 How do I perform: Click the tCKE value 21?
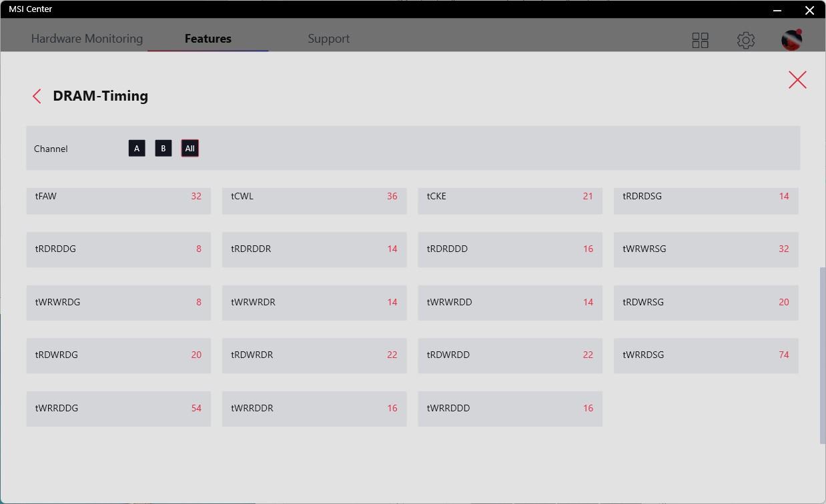point(588,197)
